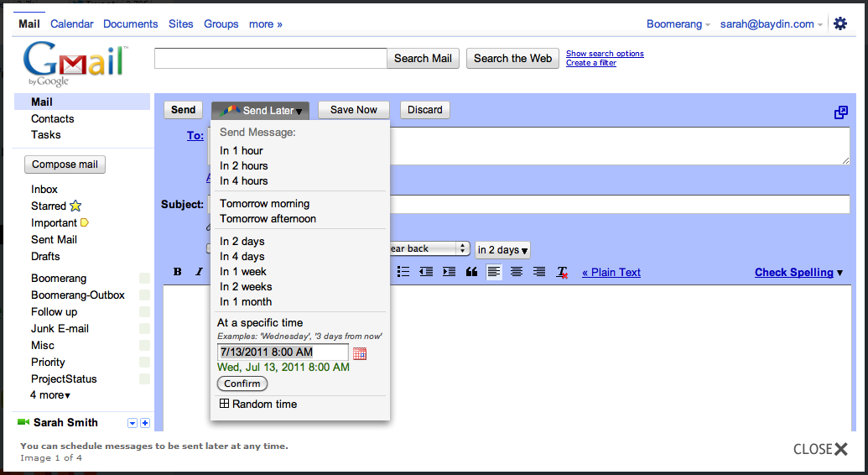Switch to « Plain Text link

tap(611, 272)
